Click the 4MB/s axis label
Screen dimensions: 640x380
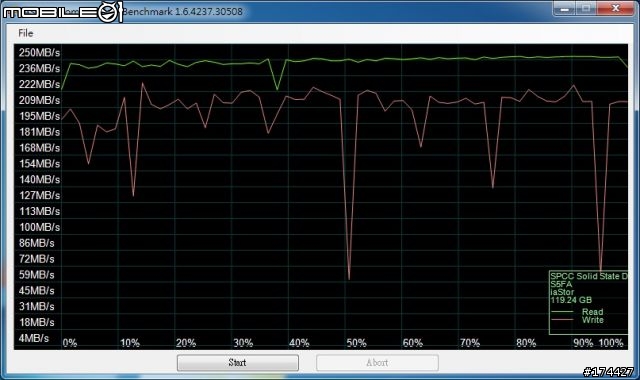[33, 338]
